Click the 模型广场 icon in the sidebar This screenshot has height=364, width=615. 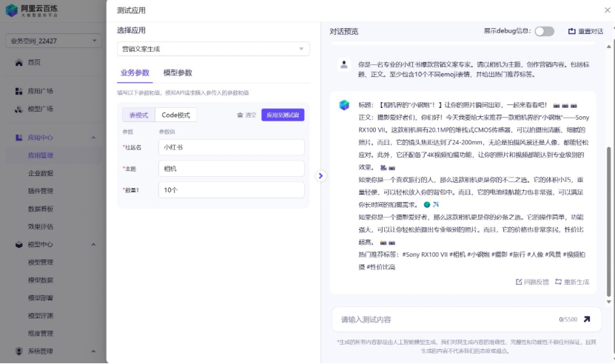(x=19, y=109)
